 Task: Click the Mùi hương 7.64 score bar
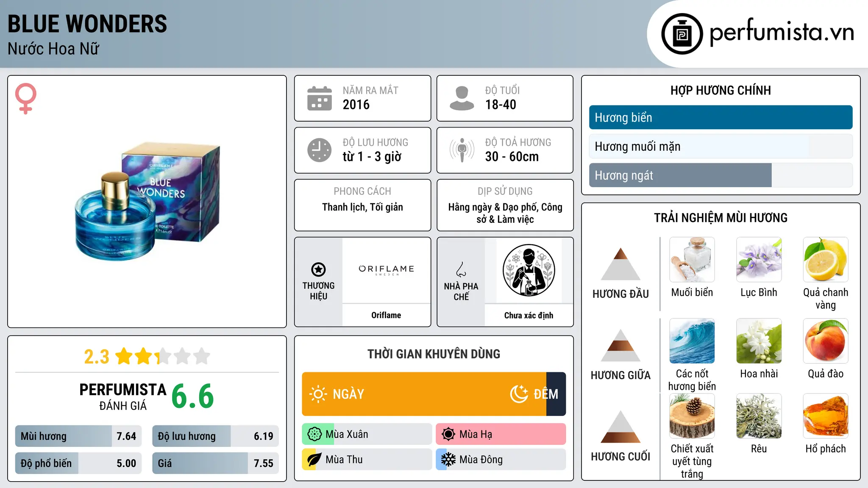(78, 436)
